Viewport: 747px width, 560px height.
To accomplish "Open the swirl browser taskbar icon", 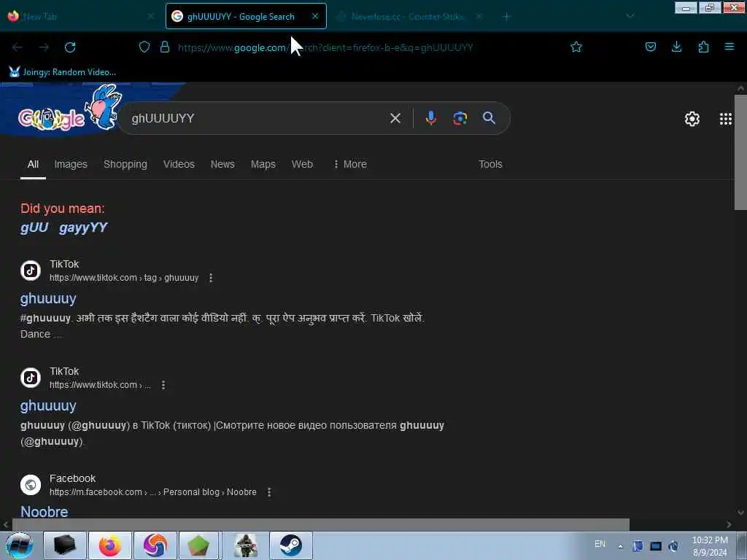I will (x=155, y=545).
